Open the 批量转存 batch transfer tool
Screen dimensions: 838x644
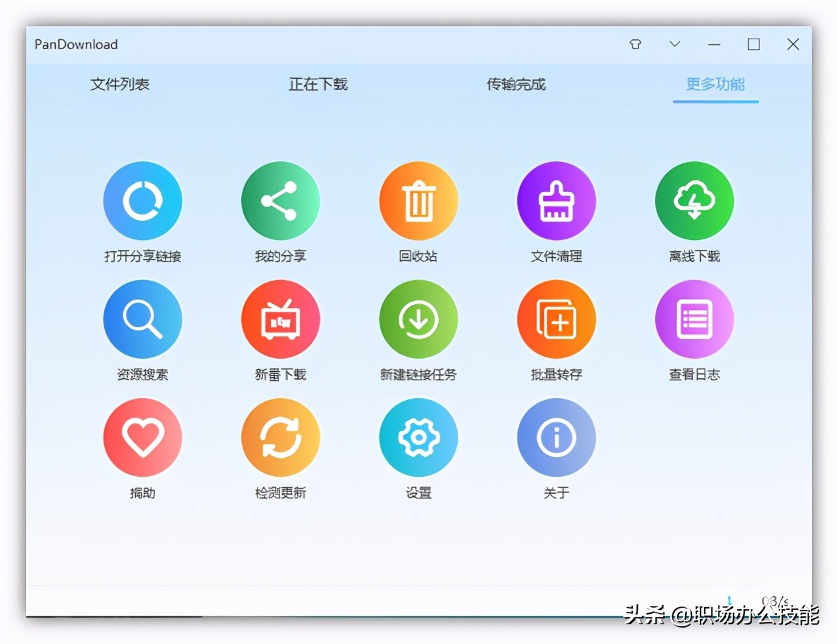pyautogui.click(x=556, y=319)
